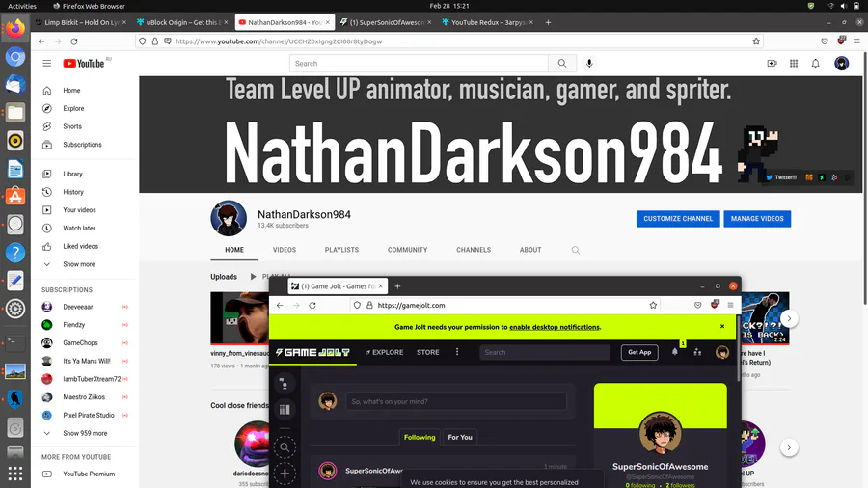The height and width of the screenshot is (488, 868).
Task: Click the YouTube logo
Action: 84,63
